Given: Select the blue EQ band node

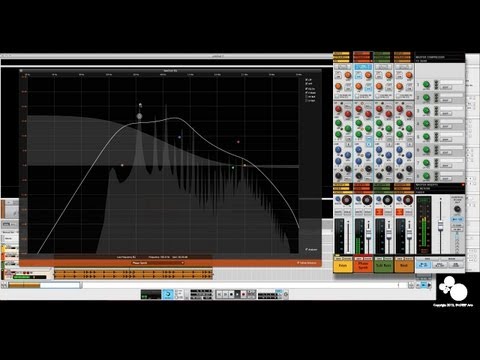Looking at the screenshot, I should (180, 137).
